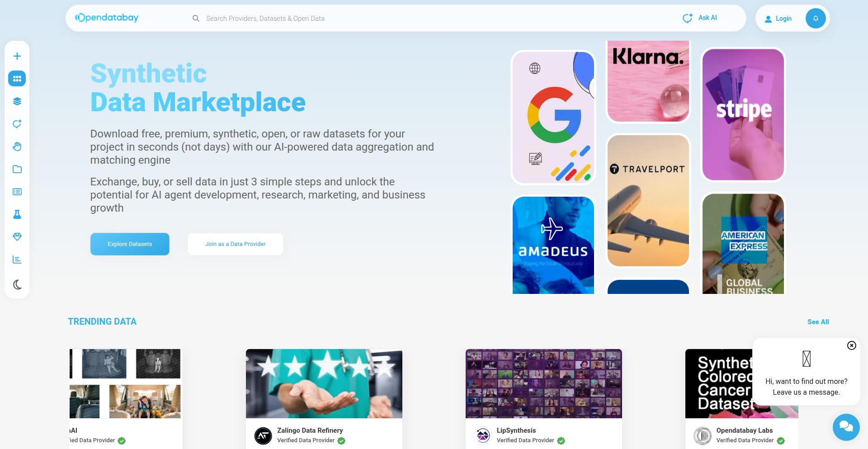Click the Zalingo Data Refinery avatar
The width and height of the screenshot is (868, 449).
click(x=263, y=436)
